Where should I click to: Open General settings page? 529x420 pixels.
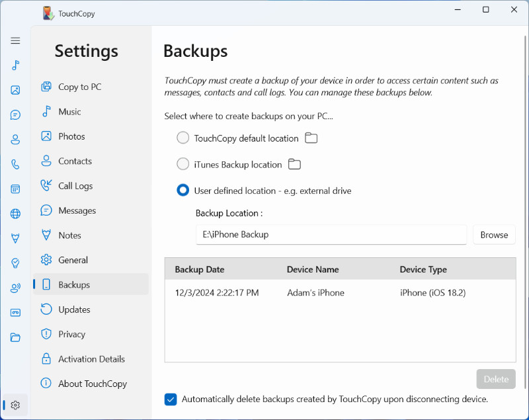click(x=91, y=260)
